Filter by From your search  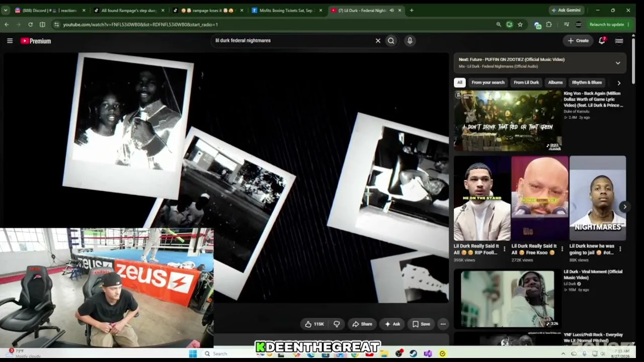tap(488, 82)
